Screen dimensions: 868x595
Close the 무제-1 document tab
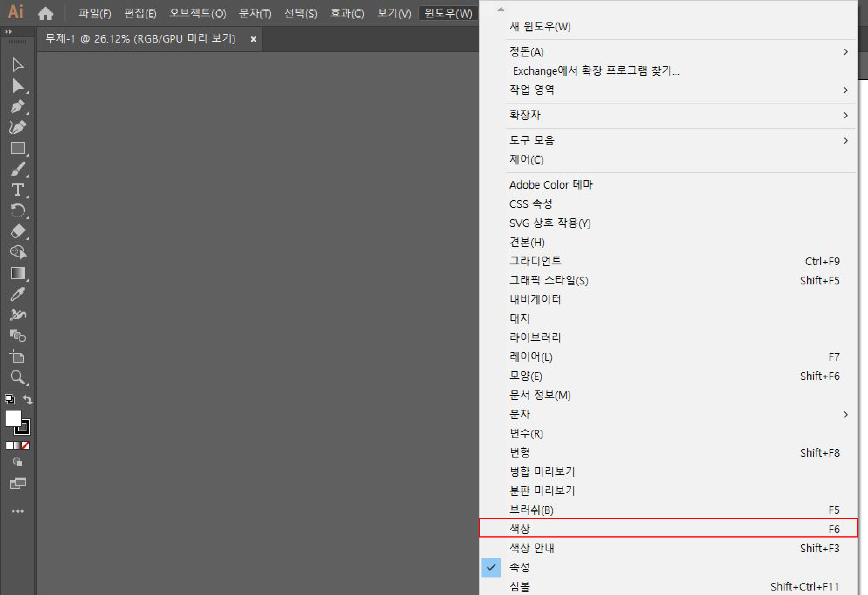[x=253, y=39]
